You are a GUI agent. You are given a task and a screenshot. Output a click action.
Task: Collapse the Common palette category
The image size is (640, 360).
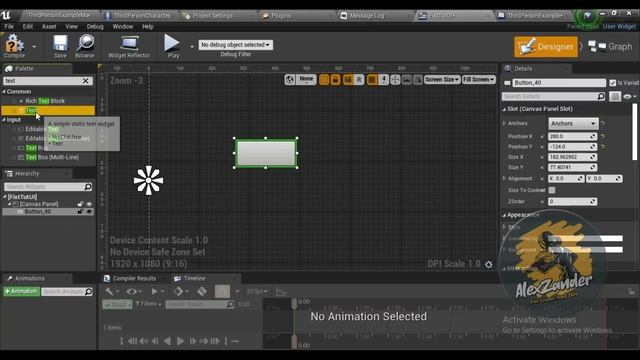[x=4, y=91]
